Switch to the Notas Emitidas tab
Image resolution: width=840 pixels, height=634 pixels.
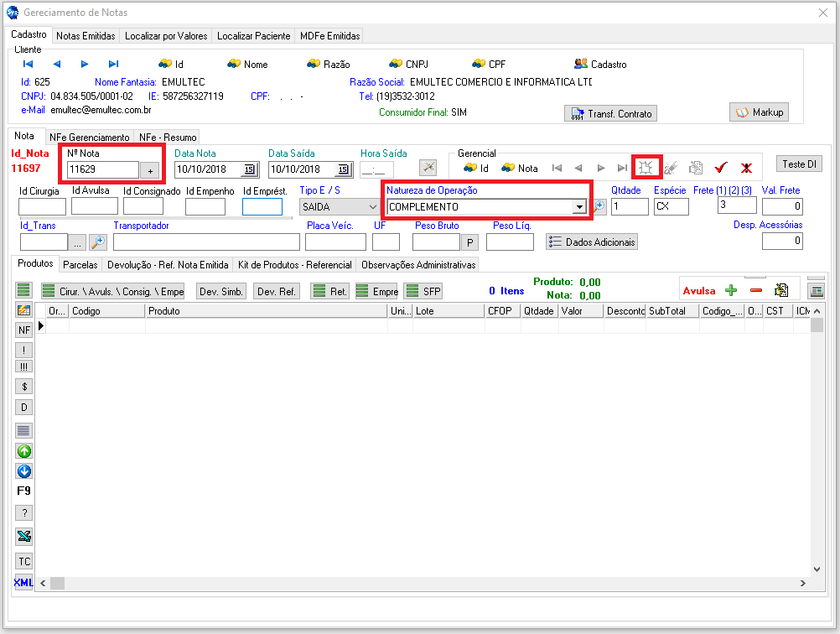point(86,36)
